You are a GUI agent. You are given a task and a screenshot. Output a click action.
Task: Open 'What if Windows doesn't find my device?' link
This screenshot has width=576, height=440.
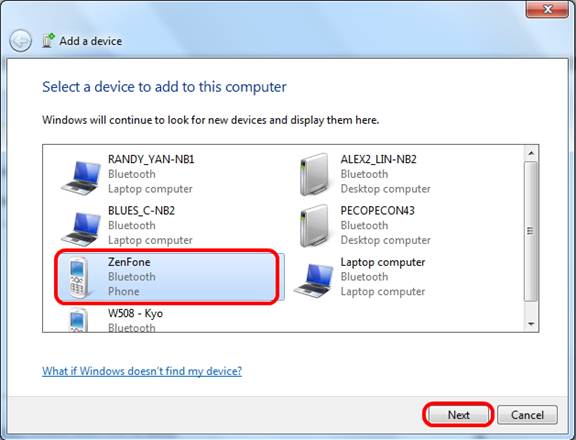(142, 371)
